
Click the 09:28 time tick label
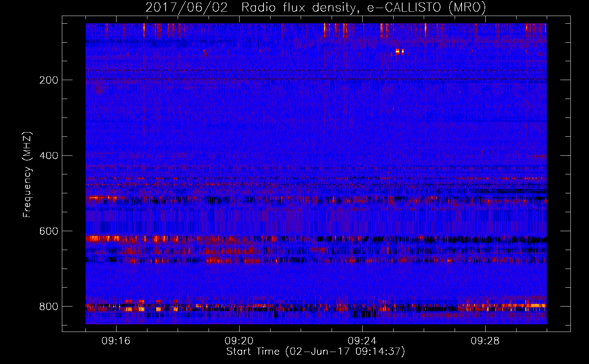coord(485,341)
